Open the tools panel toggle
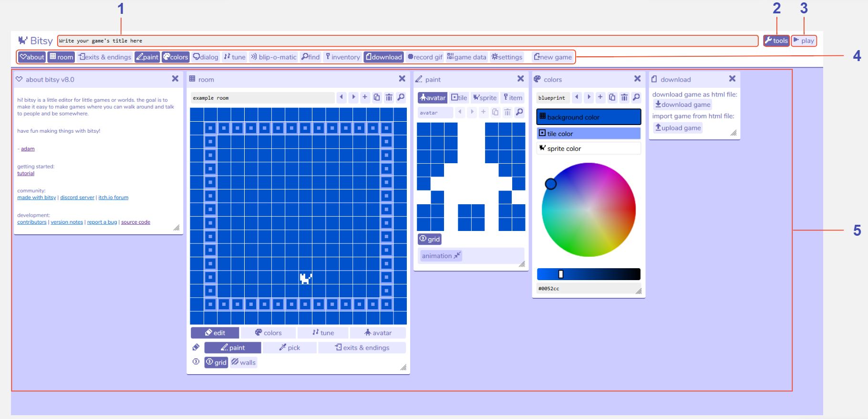868x419 pixels. [x=776, y=41]
